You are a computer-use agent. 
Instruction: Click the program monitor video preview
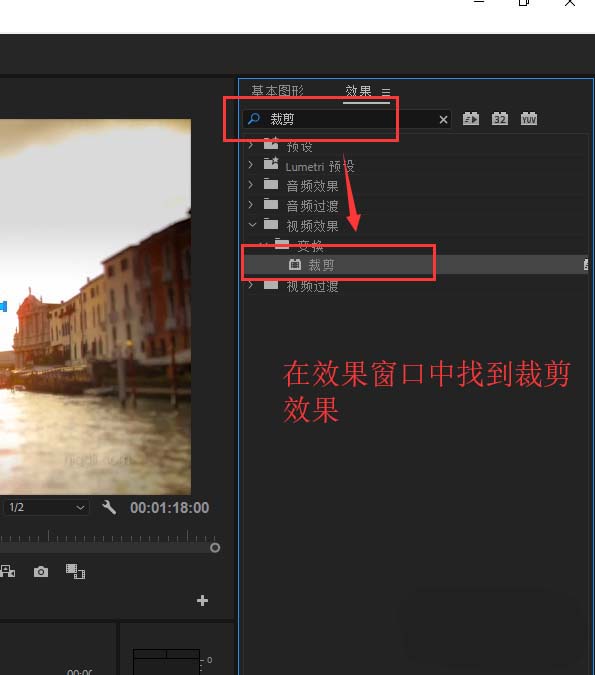95,307
